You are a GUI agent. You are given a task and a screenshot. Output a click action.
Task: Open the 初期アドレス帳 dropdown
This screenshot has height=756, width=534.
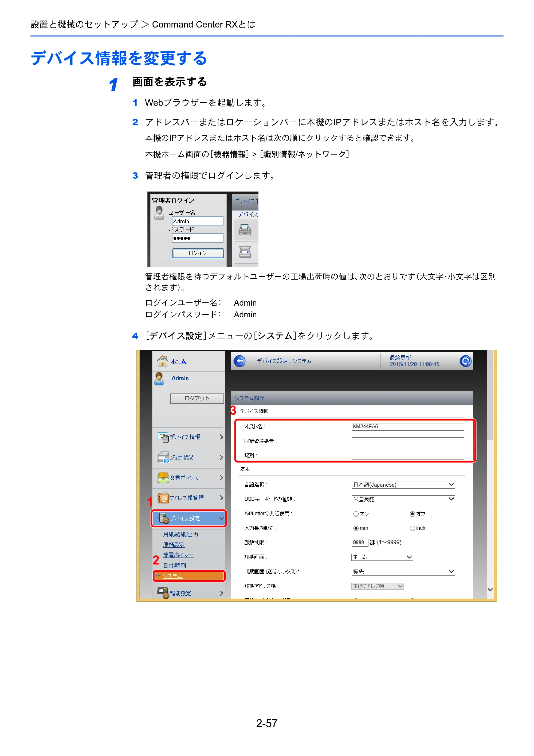click(x=378, y=586)
